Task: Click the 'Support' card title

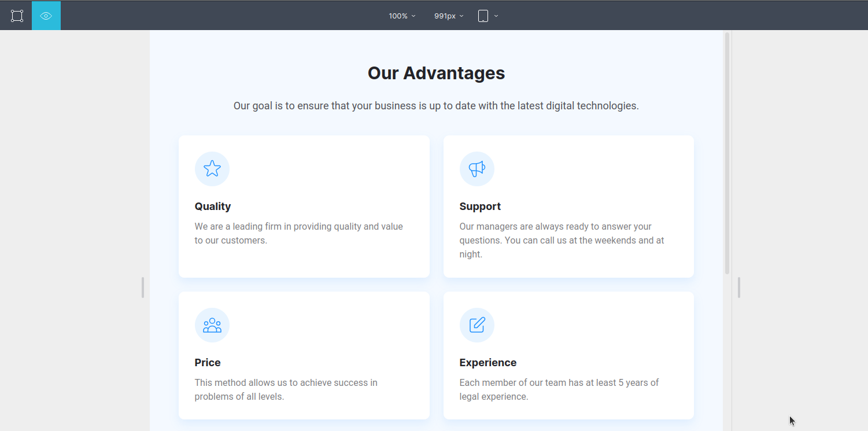Action: 480,207
